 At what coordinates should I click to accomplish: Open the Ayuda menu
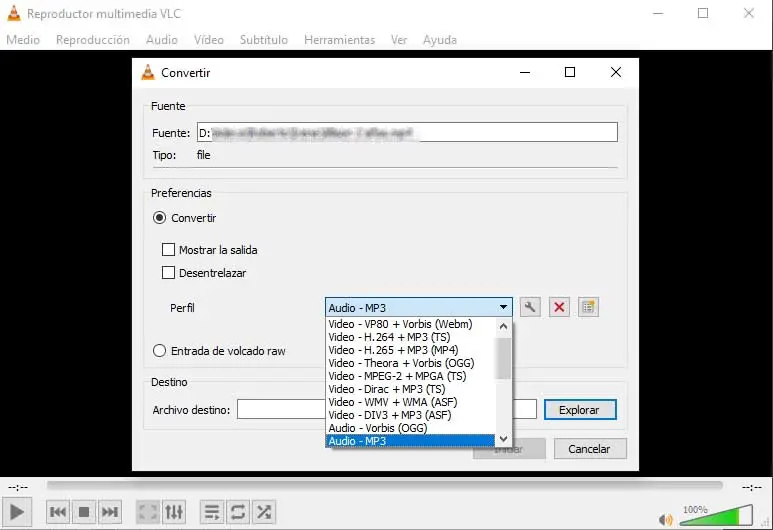[440, 39]
